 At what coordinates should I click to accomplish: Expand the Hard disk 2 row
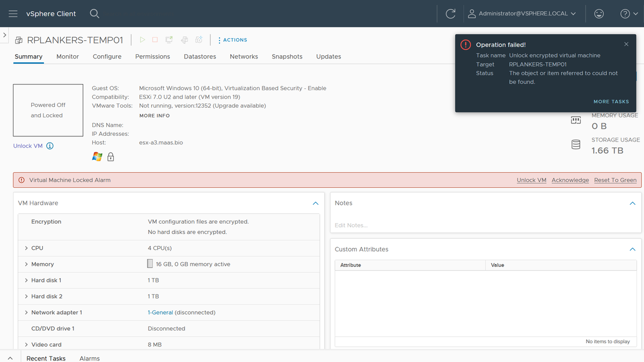click(x=26, y=297)
